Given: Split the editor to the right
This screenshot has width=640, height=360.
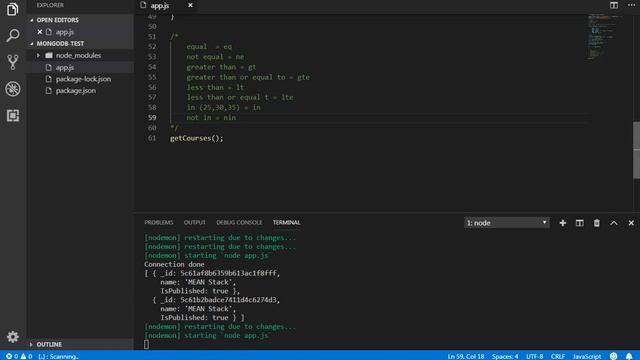Looking at the screenshot, I should point(613,5).
